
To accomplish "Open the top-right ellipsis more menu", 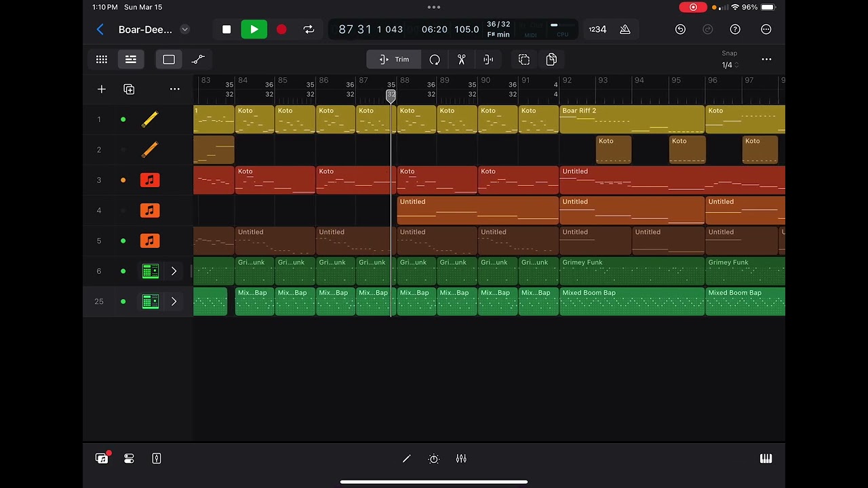I will pos(766,30).
